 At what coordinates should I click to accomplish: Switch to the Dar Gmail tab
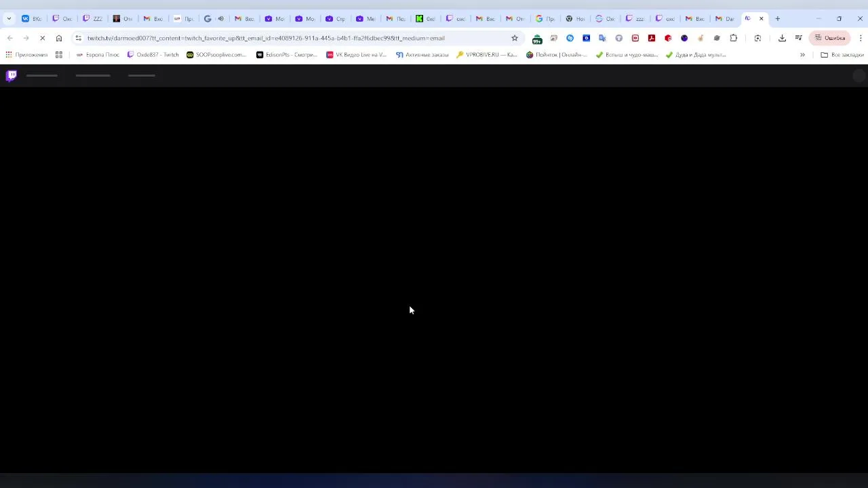724,19
